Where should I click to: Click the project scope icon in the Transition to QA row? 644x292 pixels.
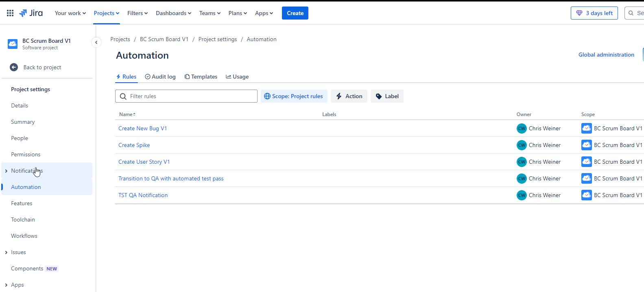click(x=587, y=178)
